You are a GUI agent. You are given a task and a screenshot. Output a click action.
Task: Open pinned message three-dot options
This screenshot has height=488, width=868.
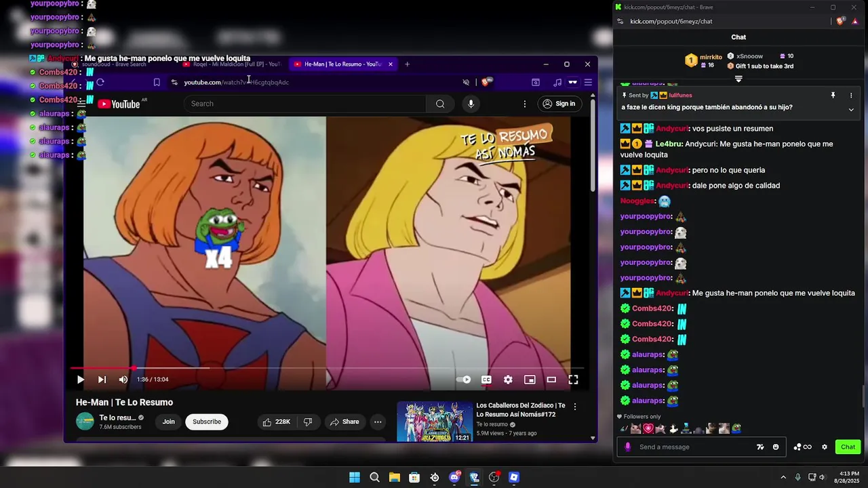[851, 96]
